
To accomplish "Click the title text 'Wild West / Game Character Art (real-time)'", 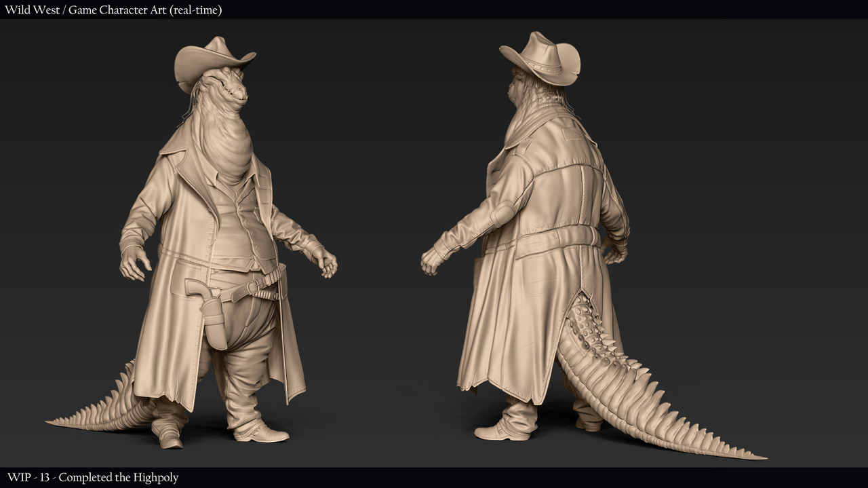I will coord(113,10).
